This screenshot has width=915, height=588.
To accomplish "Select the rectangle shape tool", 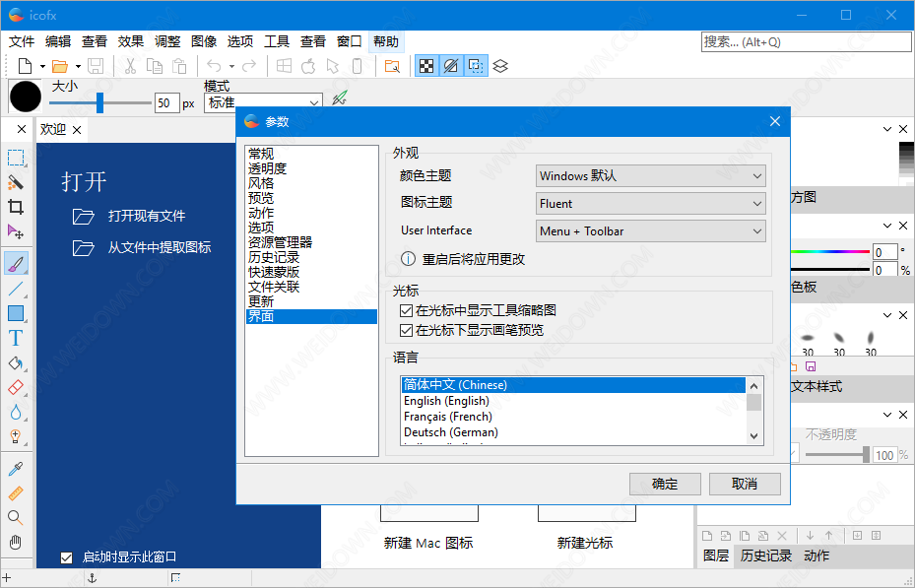I will coord(16,313).
